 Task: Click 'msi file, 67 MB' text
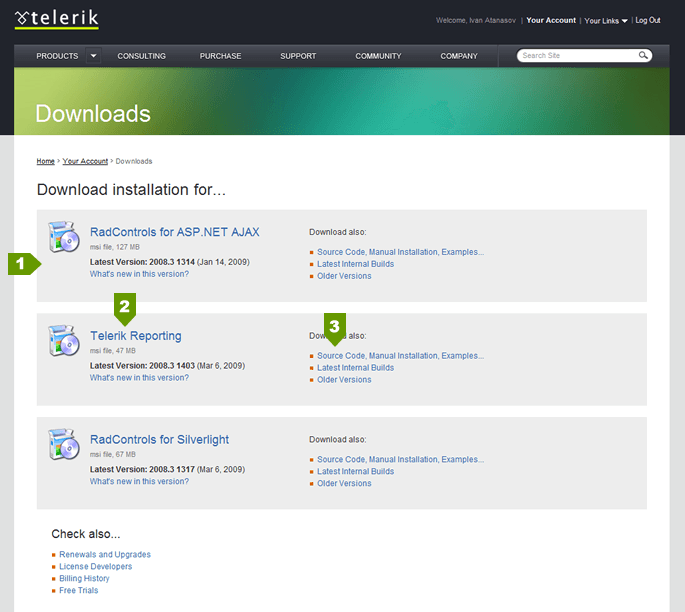(x=113, y=454)
